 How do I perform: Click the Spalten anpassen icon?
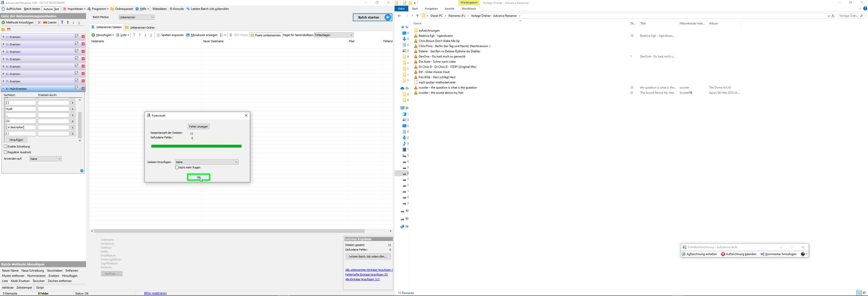click(x=158, y=35)
